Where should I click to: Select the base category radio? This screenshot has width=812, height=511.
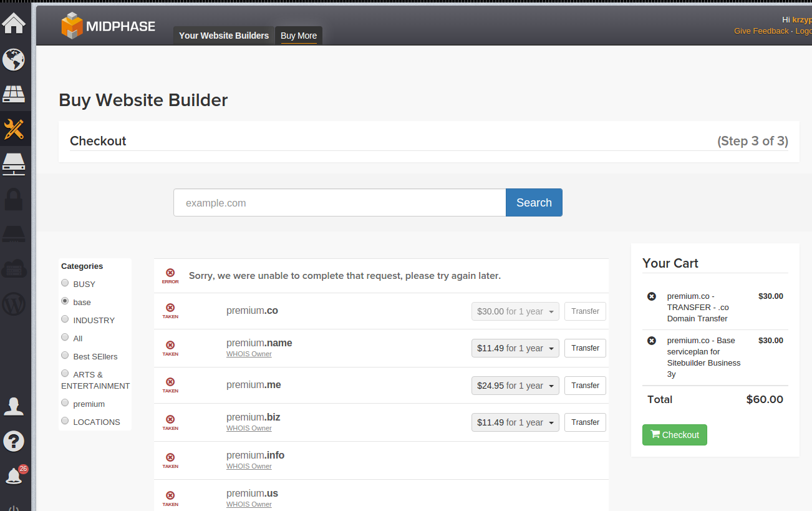click(x=65, y=301)
